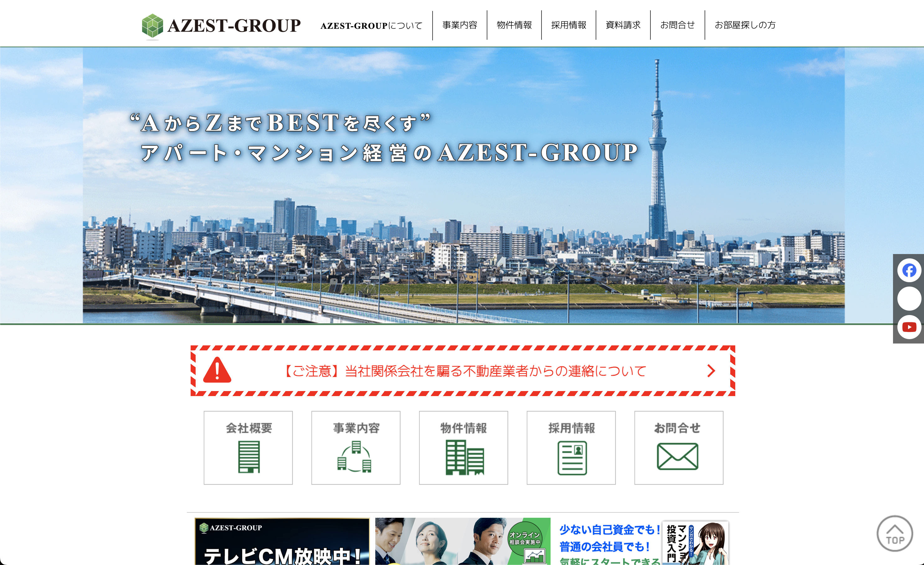
Task: Open お問合せ envelope icon tile
Action: pos(678,448)
